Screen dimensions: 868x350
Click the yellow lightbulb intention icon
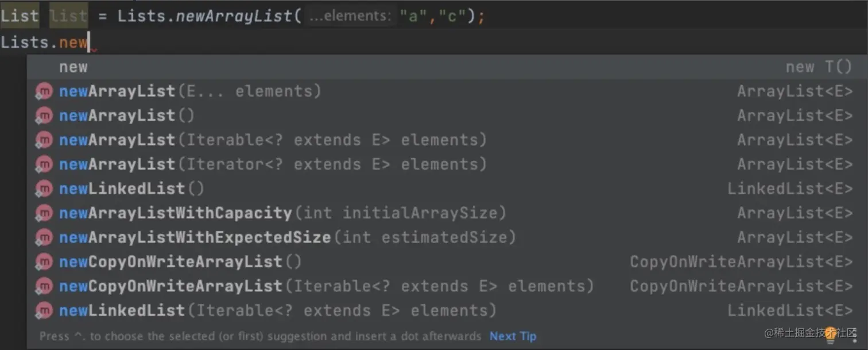point(830,335)
